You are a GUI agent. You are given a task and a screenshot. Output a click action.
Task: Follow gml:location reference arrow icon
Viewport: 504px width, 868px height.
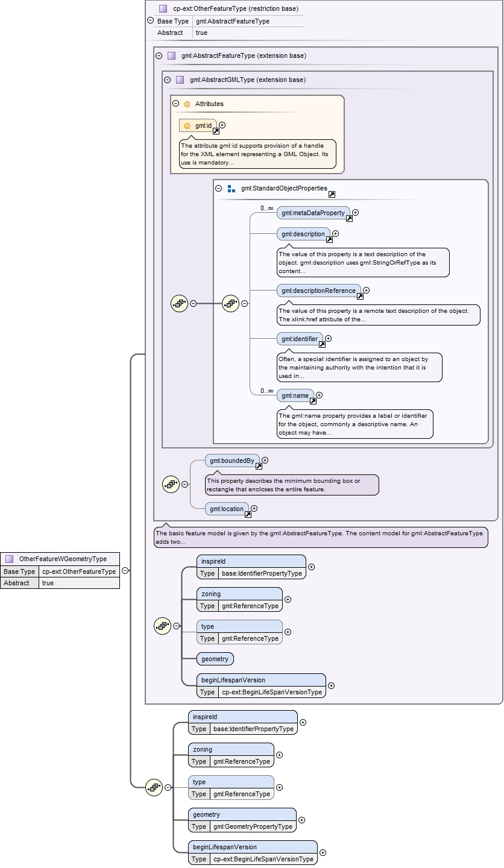coord(248,515)
